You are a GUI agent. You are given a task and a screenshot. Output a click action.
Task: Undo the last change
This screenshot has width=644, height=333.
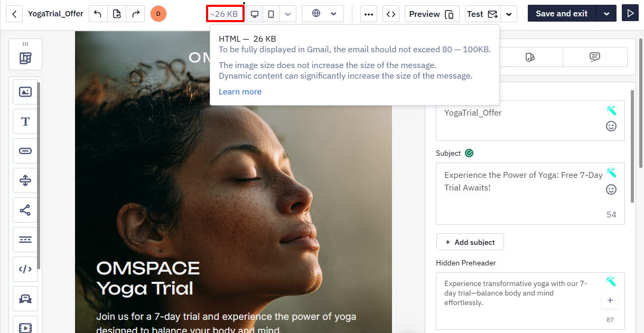point(98,14)
